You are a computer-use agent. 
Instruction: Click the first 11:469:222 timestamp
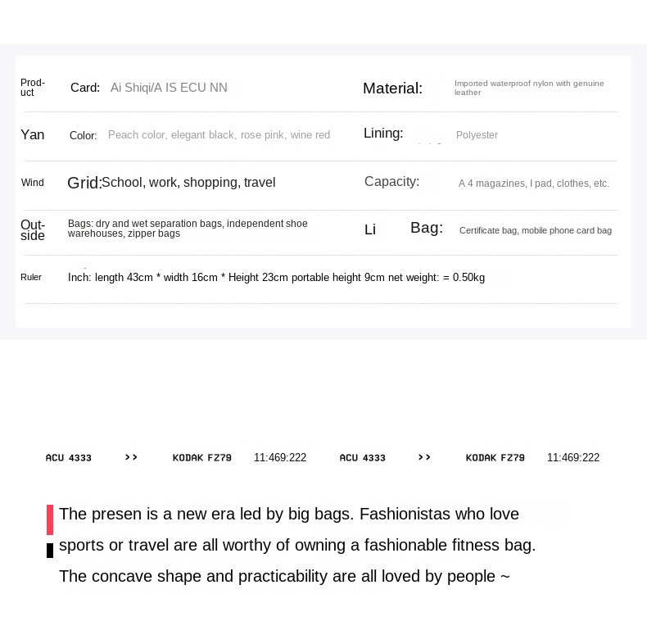pyautogui.click(x=280, y=457)
